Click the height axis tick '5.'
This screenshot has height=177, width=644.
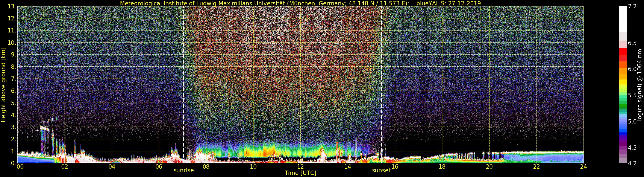coord(13,103)
